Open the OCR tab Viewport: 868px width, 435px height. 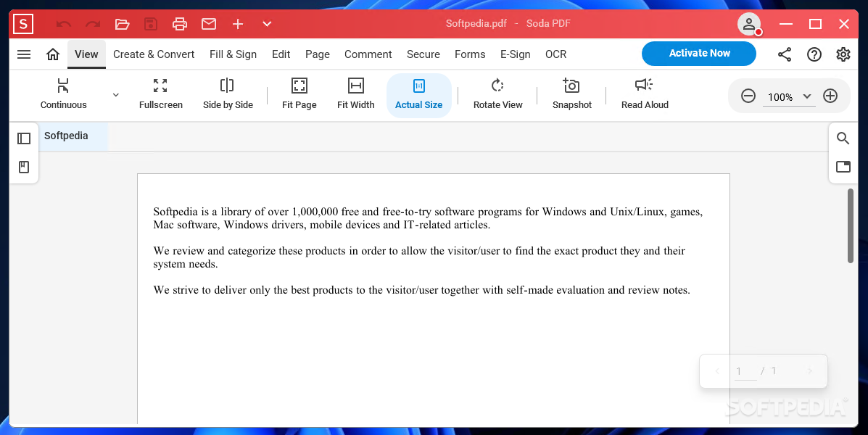click(x=555, y=54)
